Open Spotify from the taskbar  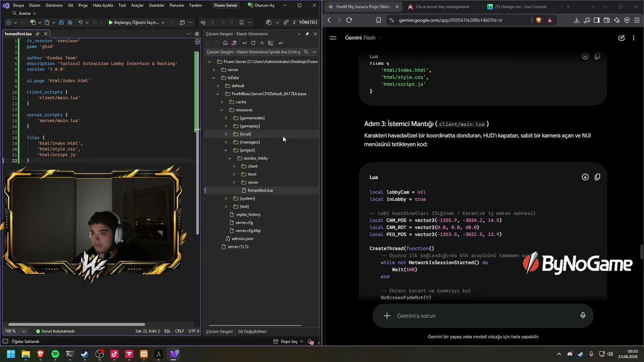pos(55,354)
